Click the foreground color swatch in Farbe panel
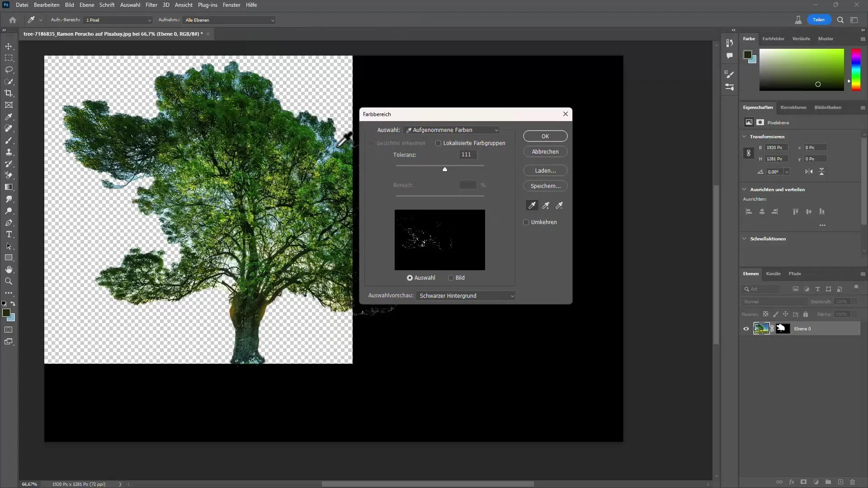This screenshot has height=488, width=868. tap(747, 55)
